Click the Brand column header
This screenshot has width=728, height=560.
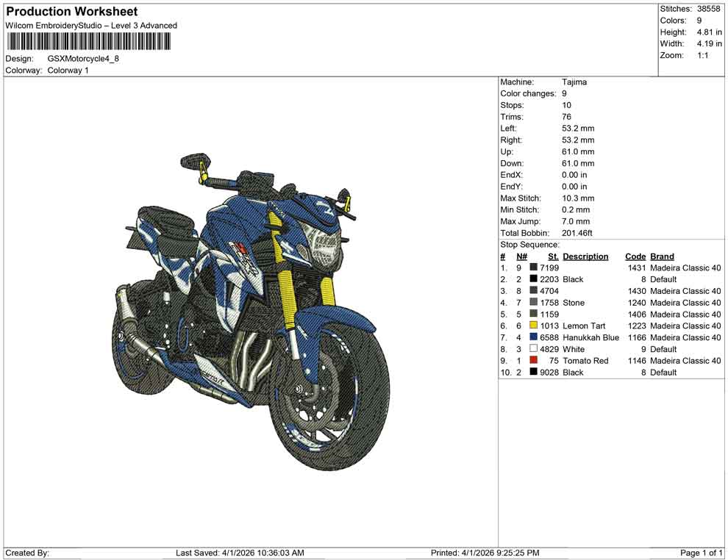(x=661, y=256)
